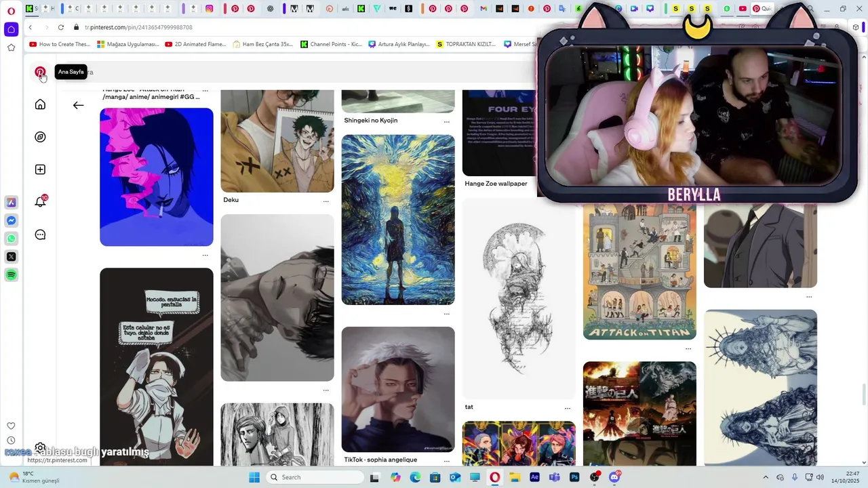Open Messenger in Opera sidebar
This screenshot has width=868, height=488.
click(12, 221)
